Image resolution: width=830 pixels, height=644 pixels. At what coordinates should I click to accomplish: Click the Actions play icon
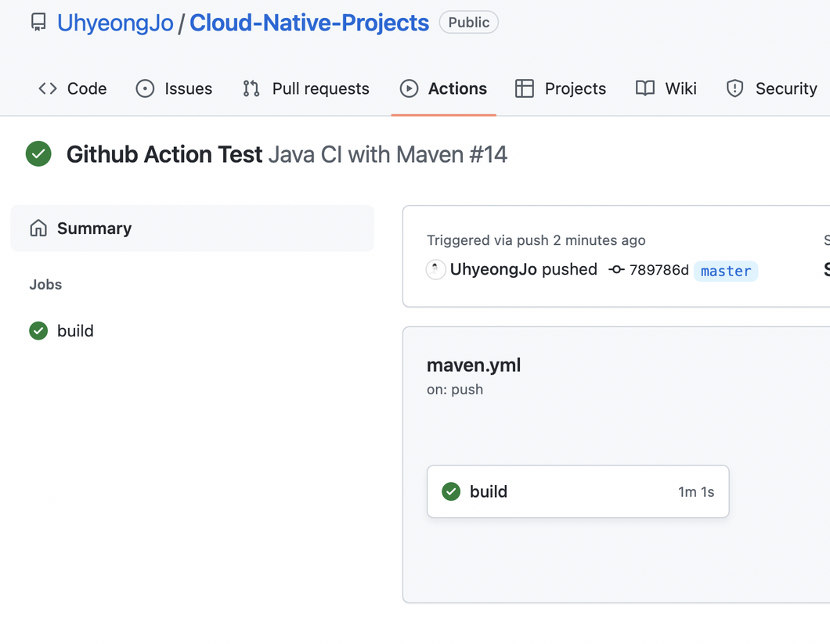[409, 88]
